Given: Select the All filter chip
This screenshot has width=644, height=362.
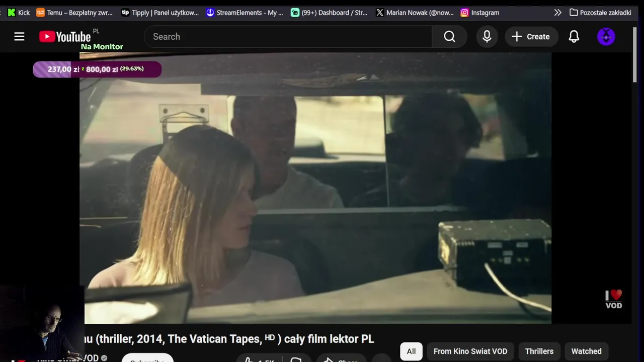Looking at the screenshot, I should coord(411,351).
